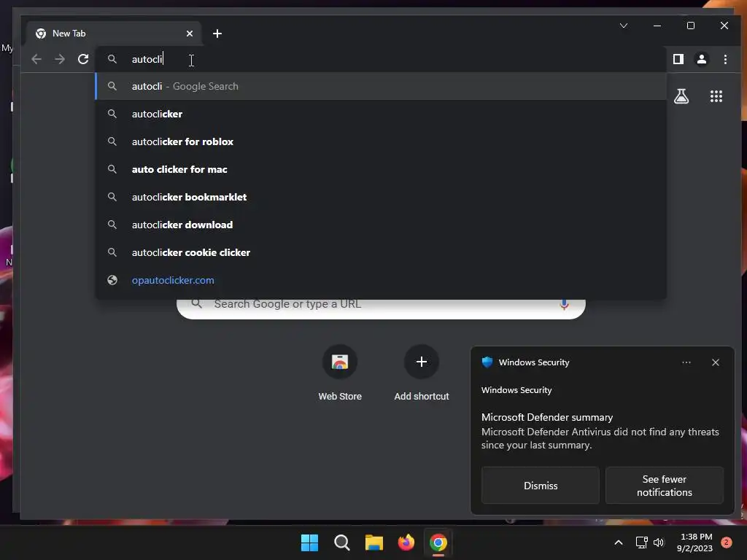This screenshot has height=560, width=747.
Task: Click the voice search microphone icon
Action: [x=564, y=305]
